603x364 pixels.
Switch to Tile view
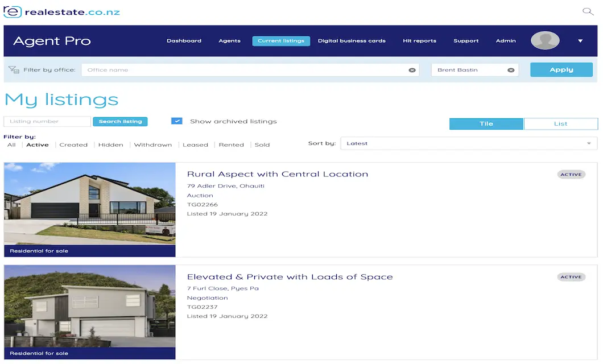pos(486,124)
